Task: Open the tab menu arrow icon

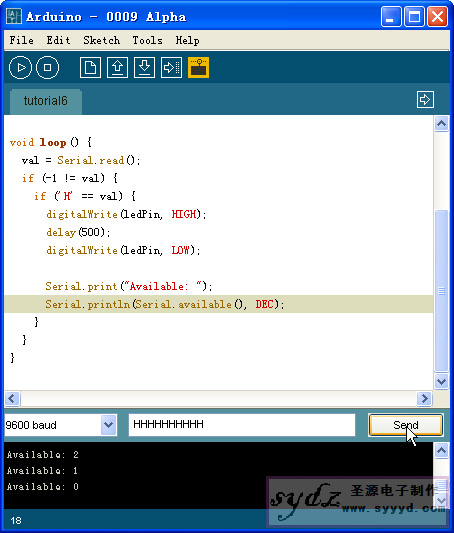Action: [425, 100]
